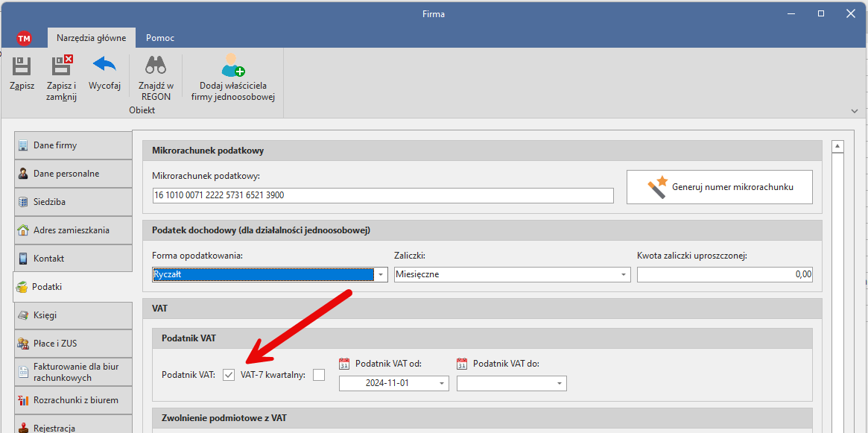Collapse the ribbon with chevron arrow
The width and height of the screenshot is (868, 433).
pos(854,110)
